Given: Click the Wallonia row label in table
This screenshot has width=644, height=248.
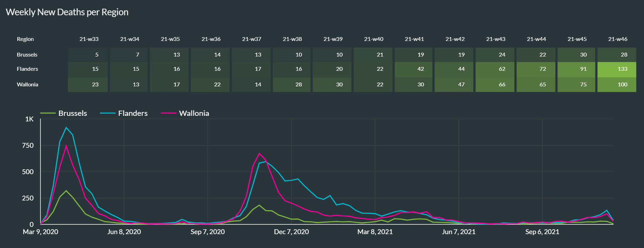Looking at the screenshot, I should tap(27, 85).
